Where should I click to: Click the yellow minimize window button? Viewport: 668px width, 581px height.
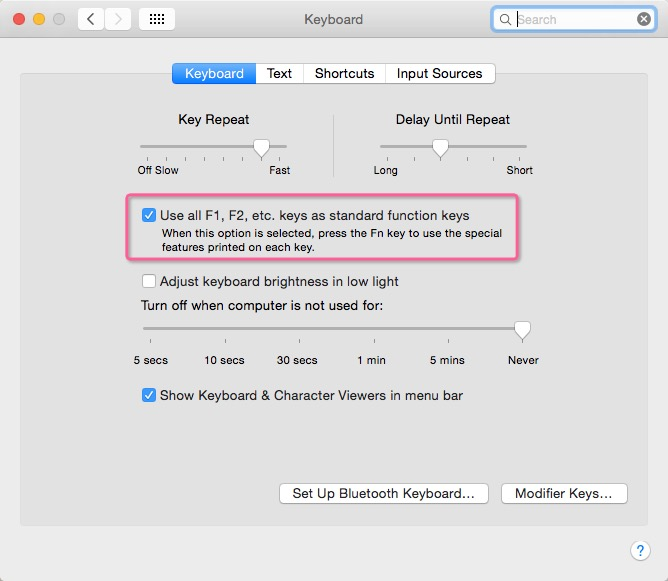pos(39,19)
